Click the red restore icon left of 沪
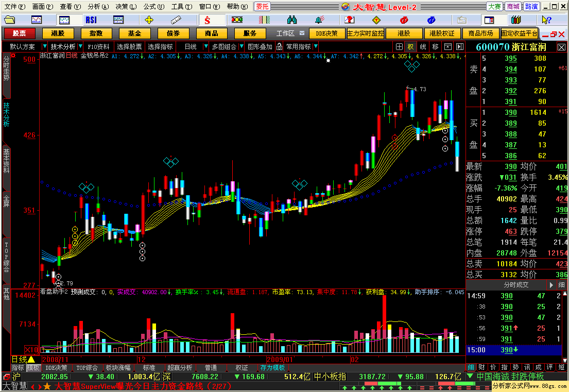This screenshot has width=569, height=392. tap(6, 377)
